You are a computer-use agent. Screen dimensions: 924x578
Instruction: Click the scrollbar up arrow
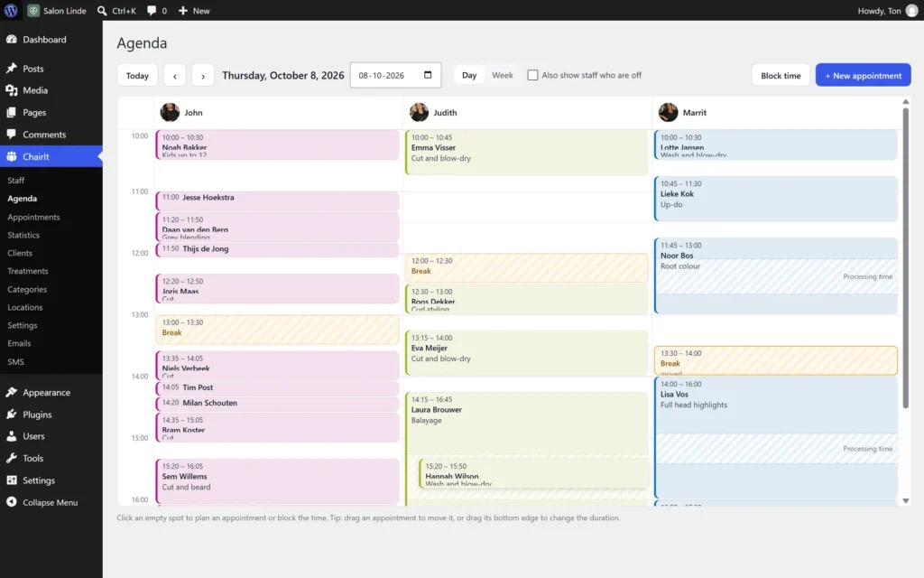(906, 102)
